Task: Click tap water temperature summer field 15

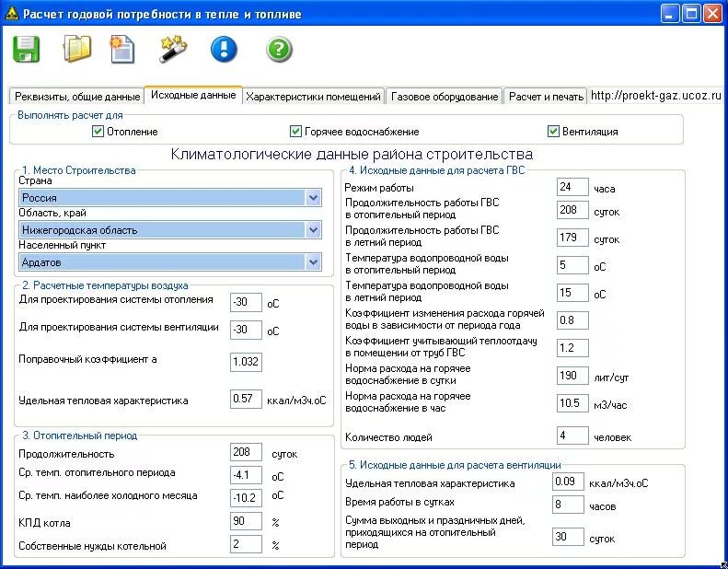Action: click(x=572, y=293)
